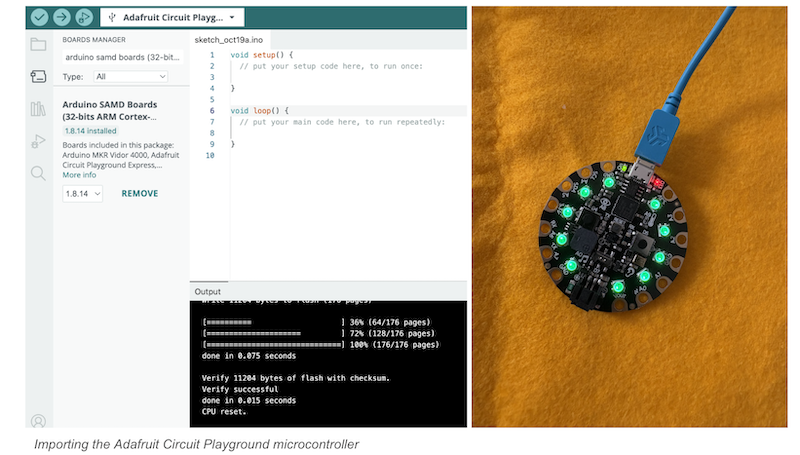Expand the Type filter dropdown

tap(130, 76)
